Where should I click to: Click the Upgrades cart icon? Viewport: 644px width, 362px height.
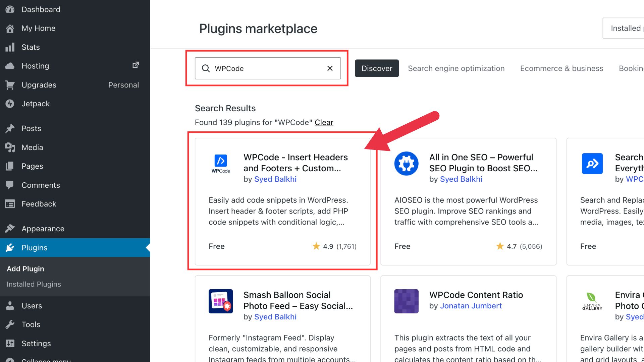10,85
